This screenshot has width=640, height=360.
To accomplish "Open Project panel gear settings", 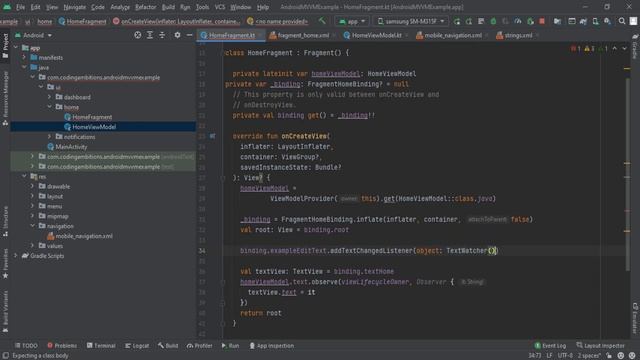I will 177,36.
